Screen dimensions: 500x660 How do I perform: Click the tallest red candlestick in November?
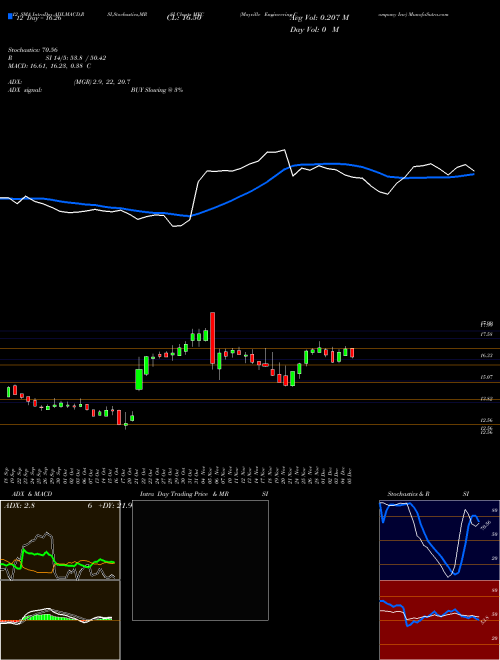click(x=213, y=338)
